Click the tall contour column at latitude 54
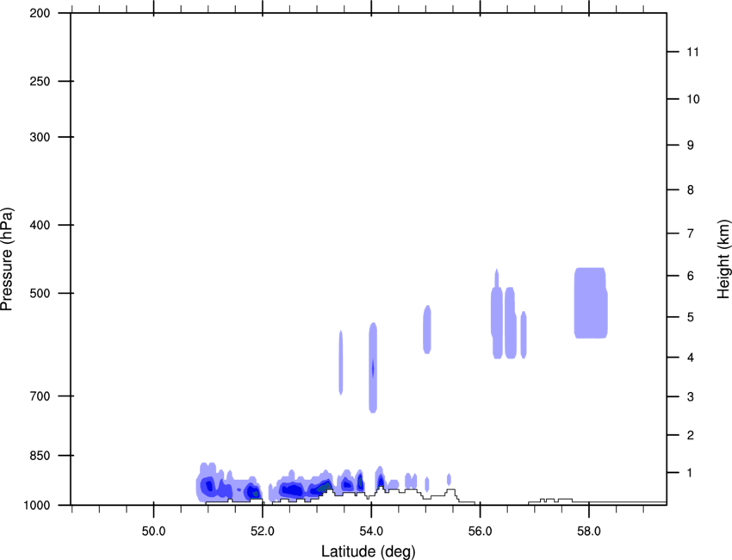Viewport: 732px width, 560px height. click(373, 368)
